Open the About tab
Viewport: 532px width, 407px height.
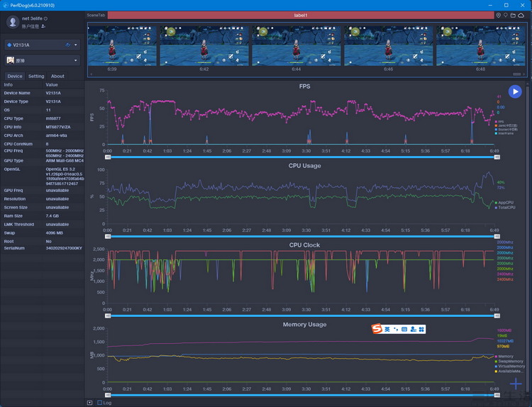point(57,77)
